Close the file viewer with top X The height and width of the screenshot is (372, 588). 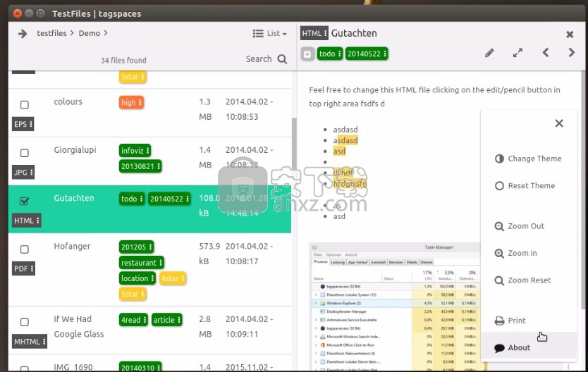click(570, 35)
